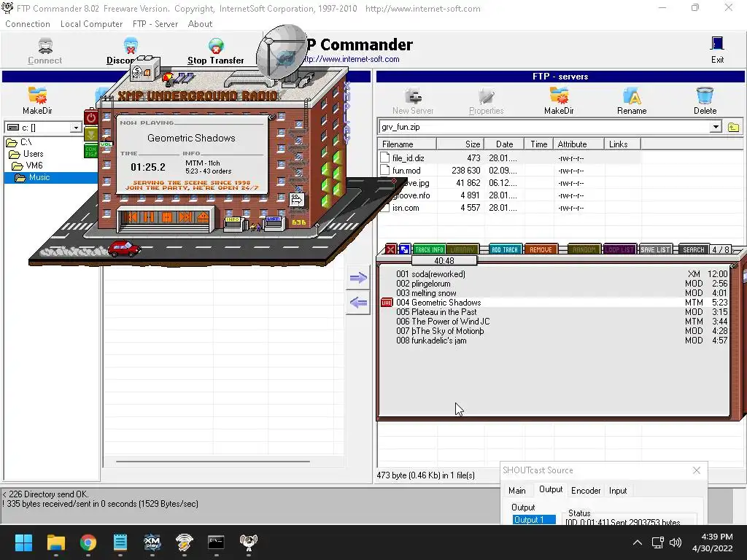Click XMPlay VOL volume control

[106, 144]
